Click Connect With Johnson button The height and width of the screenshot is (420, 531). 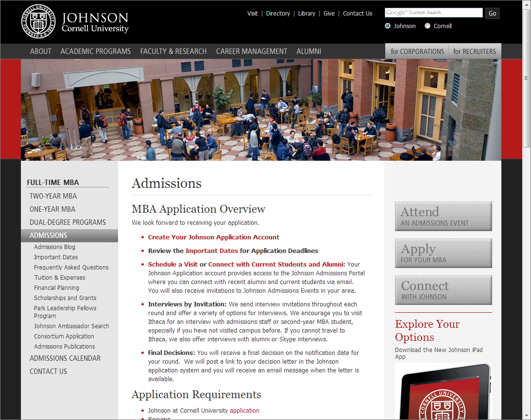click(x=443, y=290)
